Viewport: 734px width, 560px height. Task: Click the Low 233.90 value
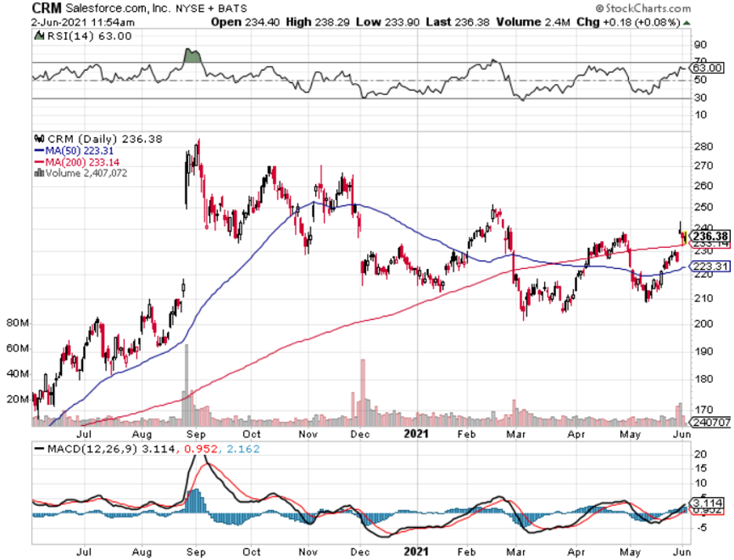[x=387, y=22]
